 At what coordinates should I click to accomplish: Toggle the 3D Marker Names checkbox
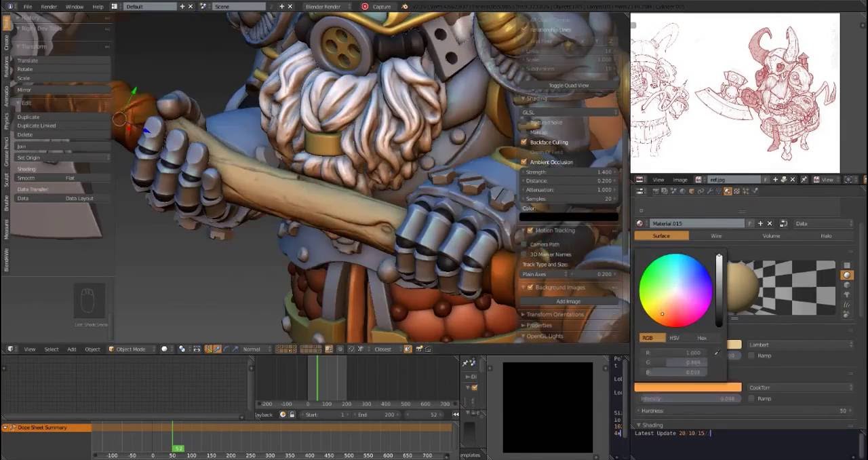pyautogui.click(x=525, y=254)
